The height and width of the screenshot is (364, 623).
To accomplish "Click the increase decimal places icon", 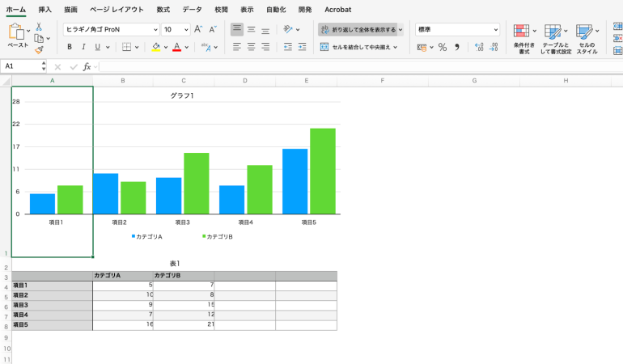I will 479,47.
